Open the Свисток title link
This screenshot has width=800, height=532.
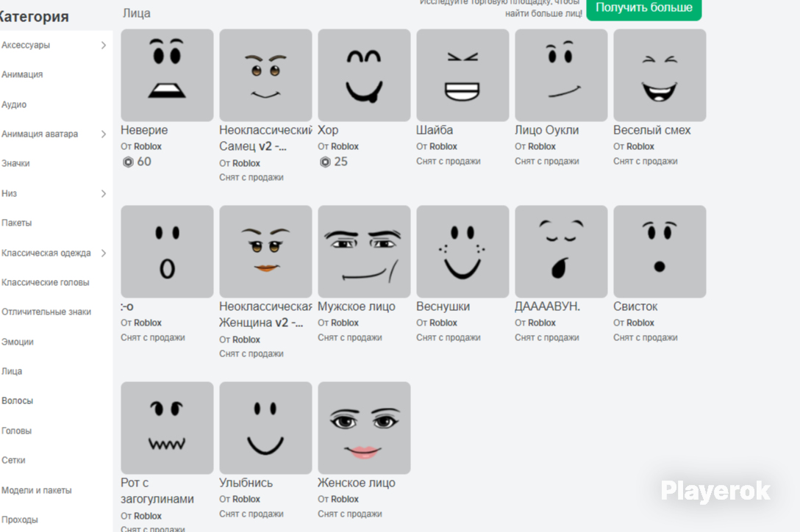click(635, 306)
